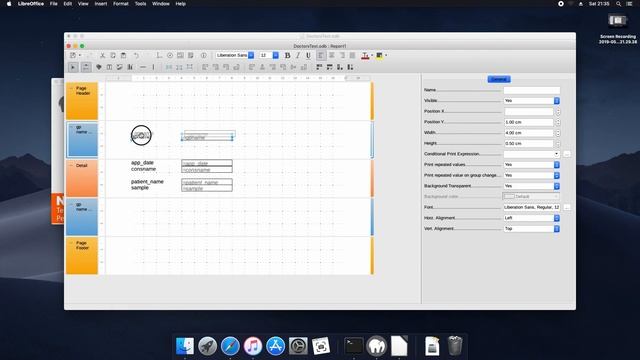The width and height of the screenshot is (640, 360).
Task: Open the Format menu
Action: (x=121, y=4)
